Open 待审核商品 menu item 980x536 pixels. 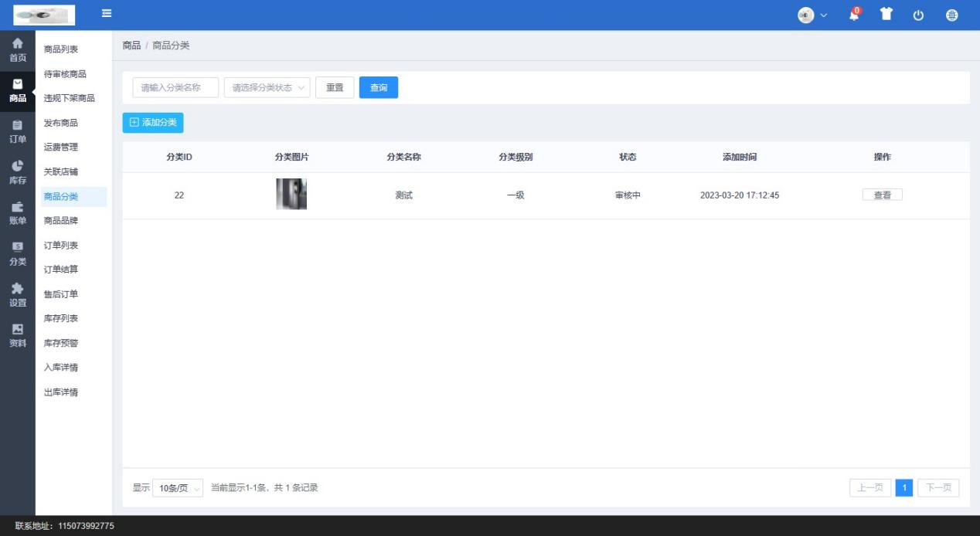[x=65, y=74]
